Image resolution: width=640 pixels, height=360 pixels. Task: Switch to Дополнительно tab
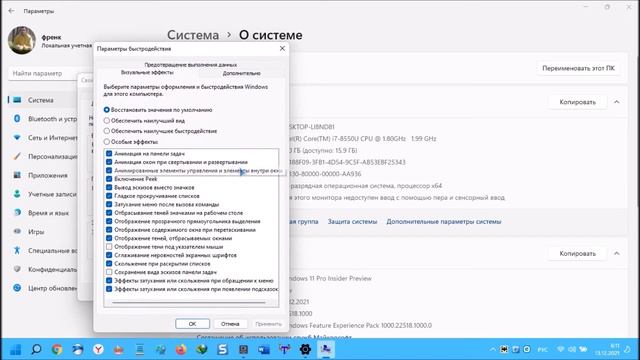tap(241, 73)
